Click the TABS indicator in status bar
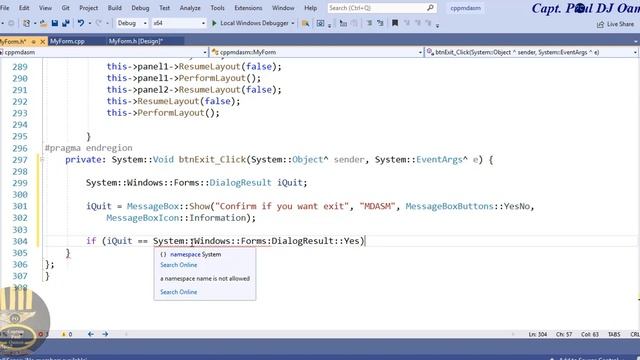The width and height of the screenshot is (640, 360). coord(614,334)
